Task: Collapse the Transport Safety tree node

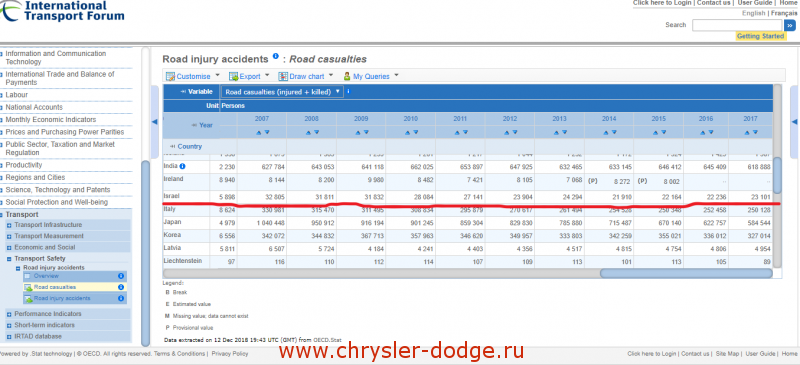Action: (x=9, y=259)
